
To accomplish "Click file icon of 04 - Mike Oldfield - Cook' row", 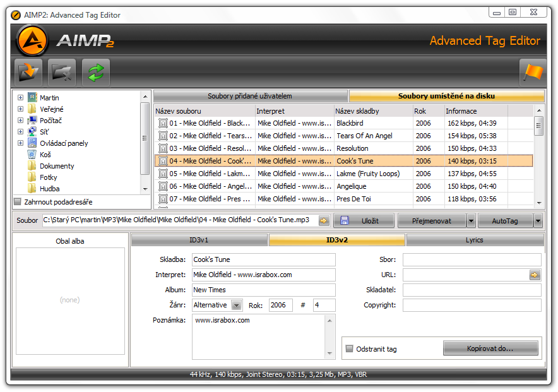I will (163, 161).
